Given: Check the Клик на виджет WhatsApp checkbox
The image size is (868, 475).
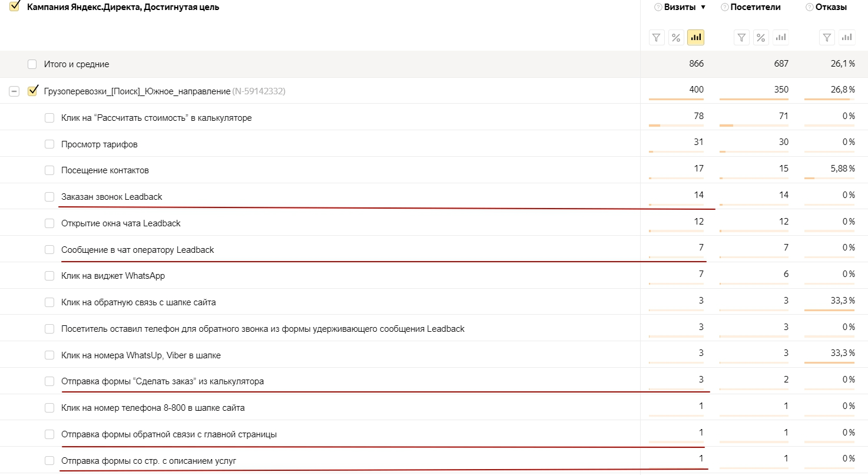Looking at the screenshot, I should [x=49, y=276].
